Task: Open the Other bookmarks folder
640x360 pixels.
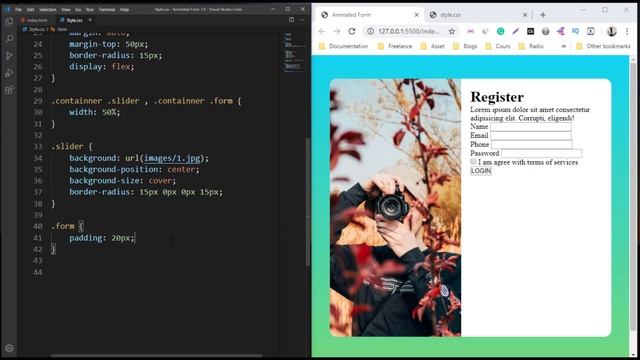Action: coord(603,46)
